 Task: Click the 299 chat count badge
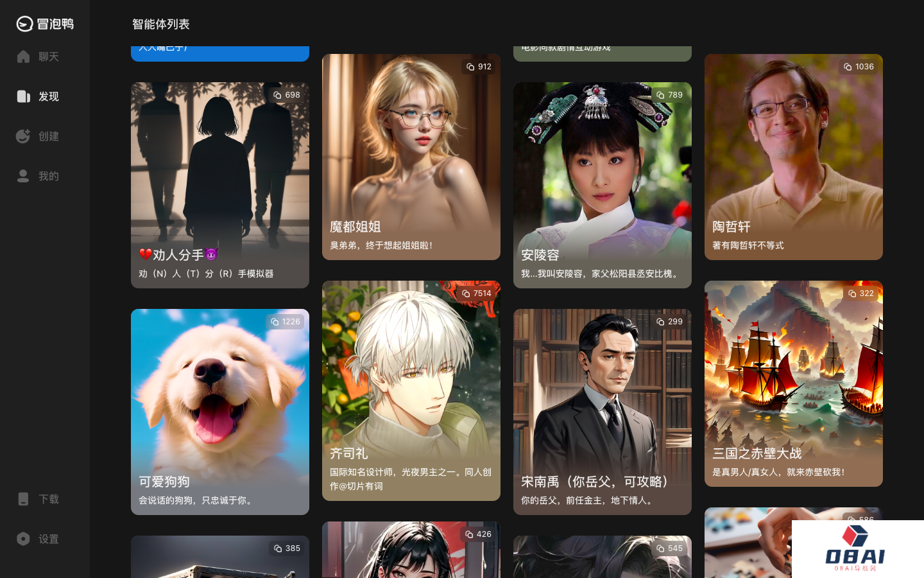669,322
